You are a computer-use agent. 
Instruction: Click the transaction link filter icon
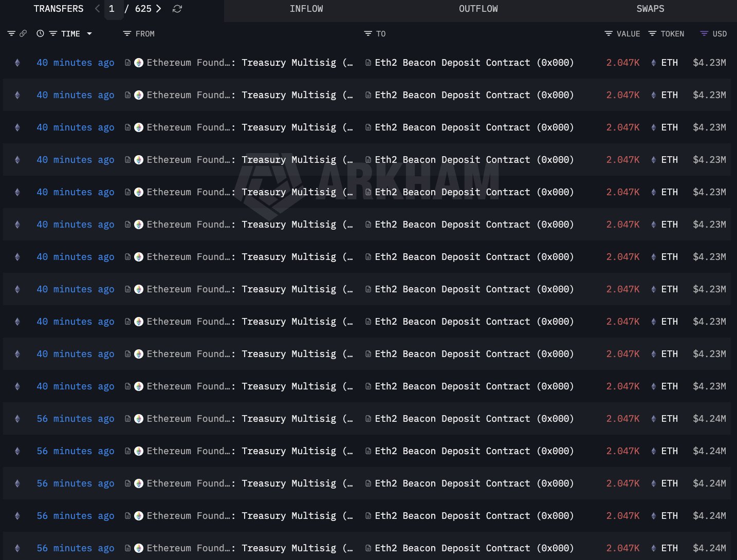point(23,33)
